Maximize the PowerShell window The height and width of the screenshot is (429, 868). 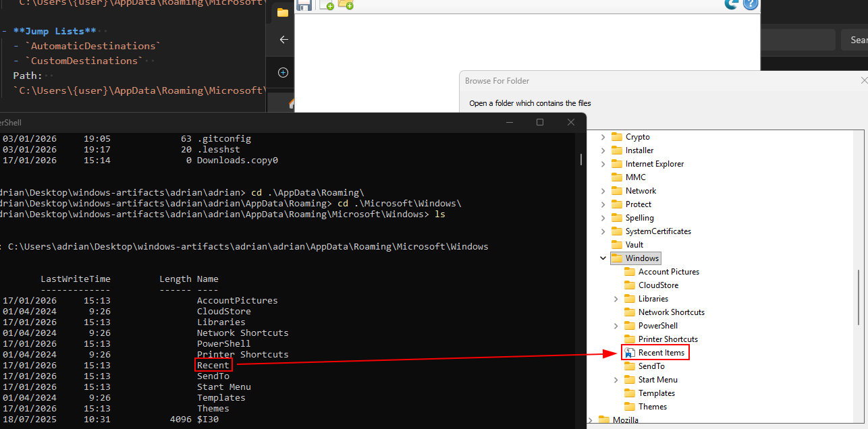click(x=540, y=122)
